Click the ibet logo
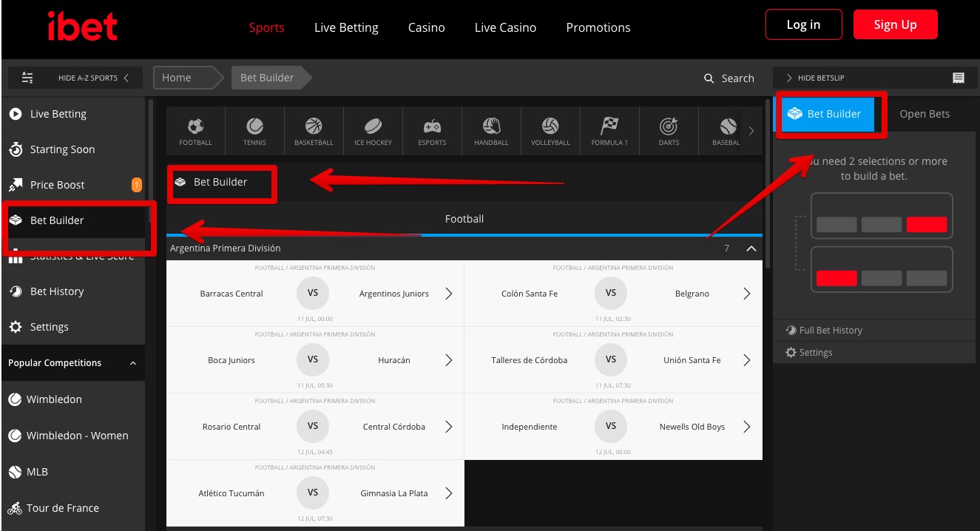 click(x=81, y=27)
